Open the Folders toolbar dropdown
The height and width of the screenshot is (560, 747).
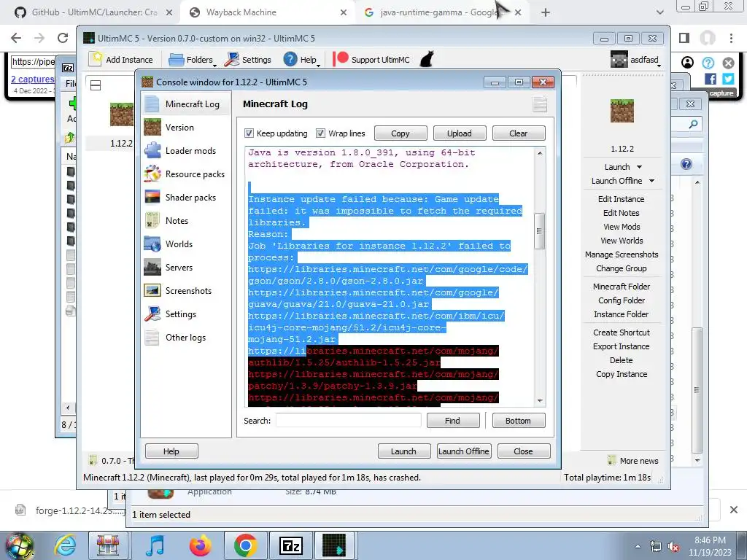(193, 60)
